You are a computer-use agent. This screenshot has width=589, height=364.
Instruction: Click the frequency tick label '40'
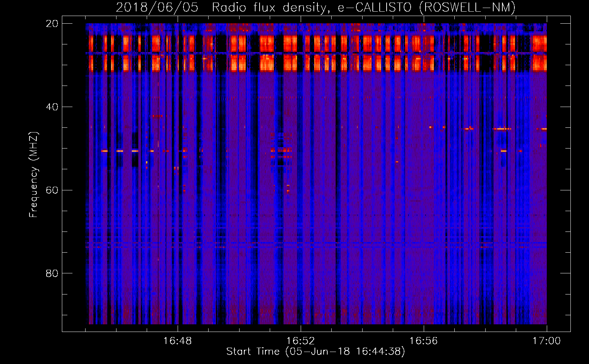[52, 107]
